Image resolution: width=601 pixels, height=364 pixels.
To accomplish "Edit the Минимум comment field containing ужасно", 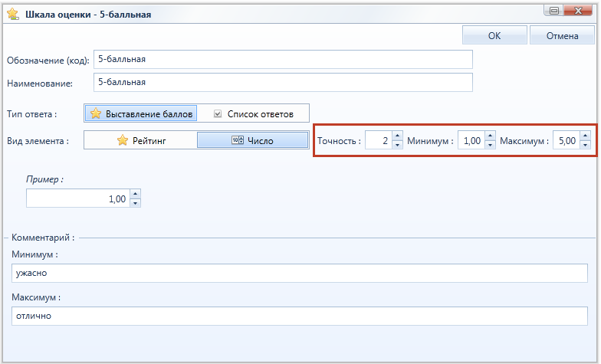I will coord(299,273).
